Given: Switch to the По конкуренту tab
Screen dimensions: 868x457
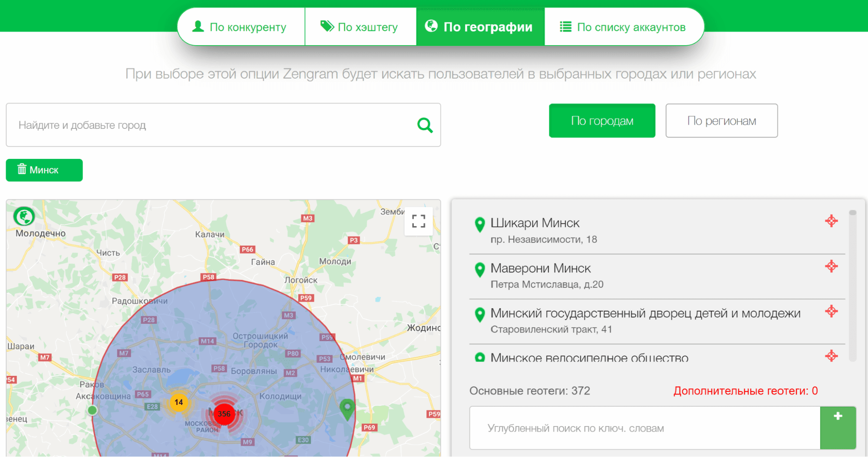Looking at the screenshot, I should 241,27.
